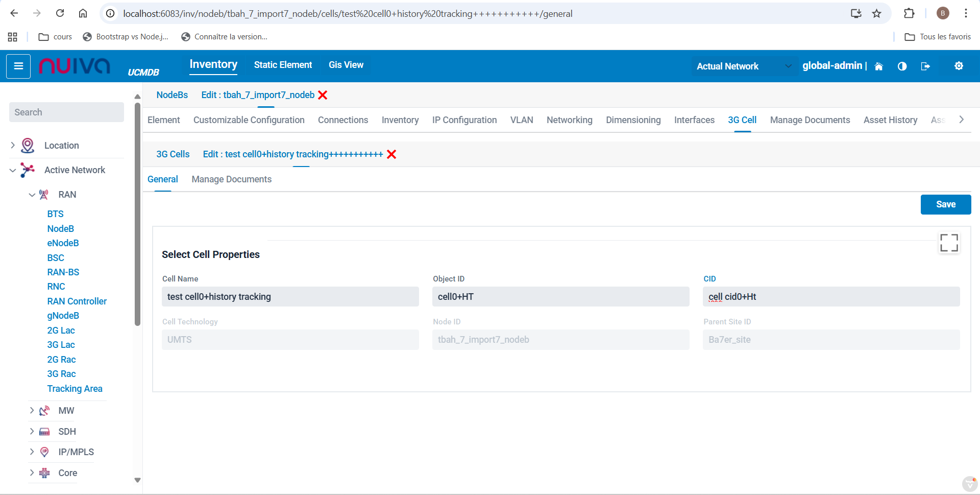Click the hamburger menu icon
980x495 pixels.
click(18, 66)
